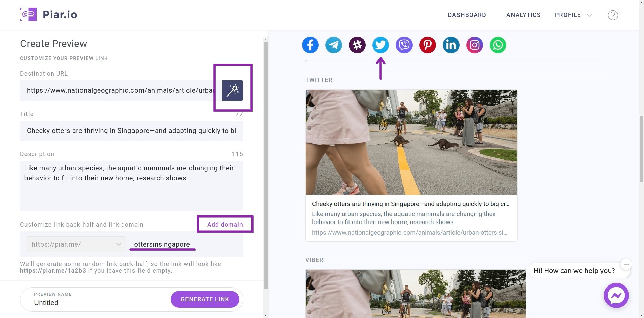Viewport: 644px width, 318px height.
Task: Open the Viber preview icon
Action: pos(404,45)
